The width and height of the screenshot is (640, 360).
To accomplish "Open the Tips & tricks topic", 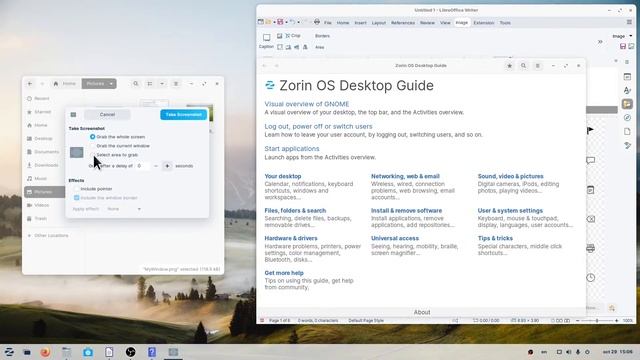I will (495, 238).
